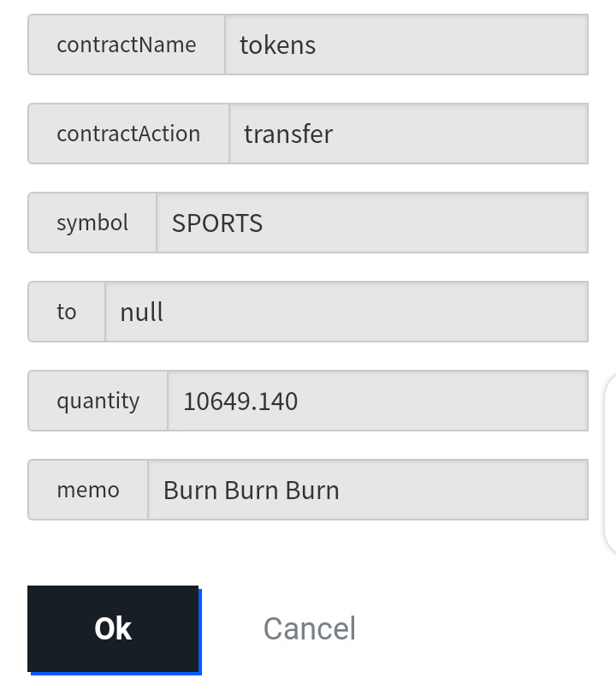Image resolution: width=616 pixels, height=684 pixels.
Task: Select the quantity input field
Action: click(378, 401)
